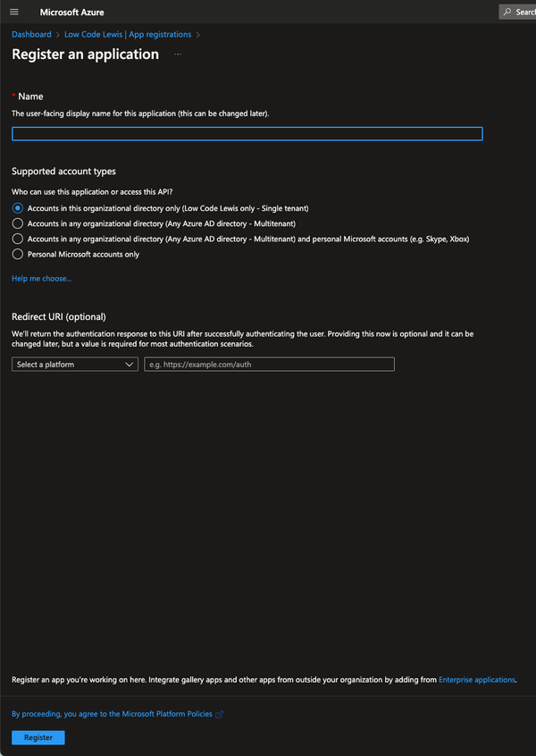Select Personal Microsoft accounts only
Screen dimensions: 536x756
tap(17, 253)
